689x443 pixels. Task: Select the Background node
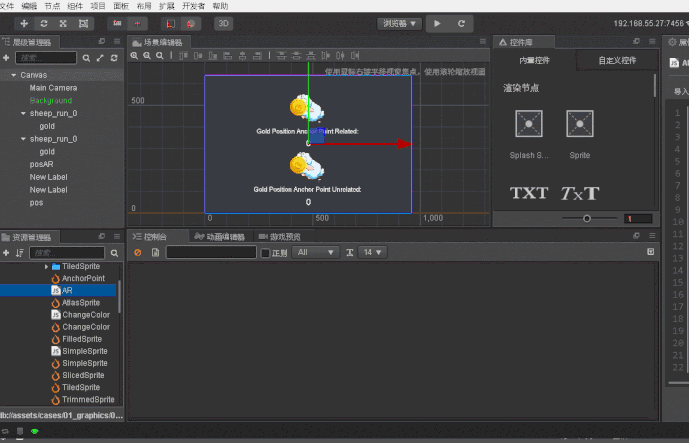point(51,101)
